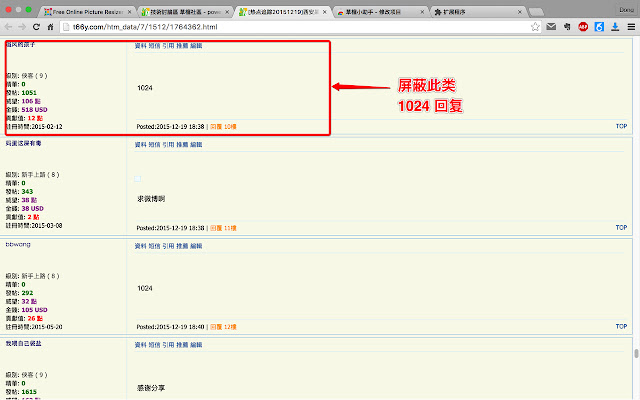Open the downloads extension arrow icon

pyautogui.click(x=615, y=27)
